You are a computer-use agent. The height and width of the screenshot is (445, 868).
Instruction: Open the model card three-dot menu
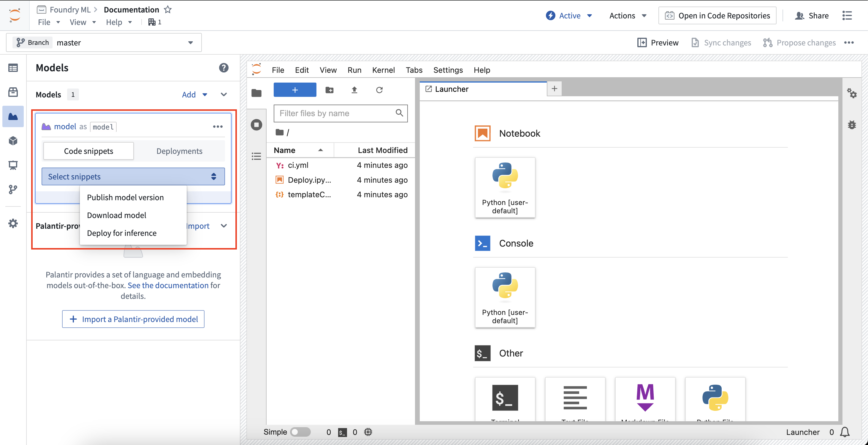coord(218,127)
